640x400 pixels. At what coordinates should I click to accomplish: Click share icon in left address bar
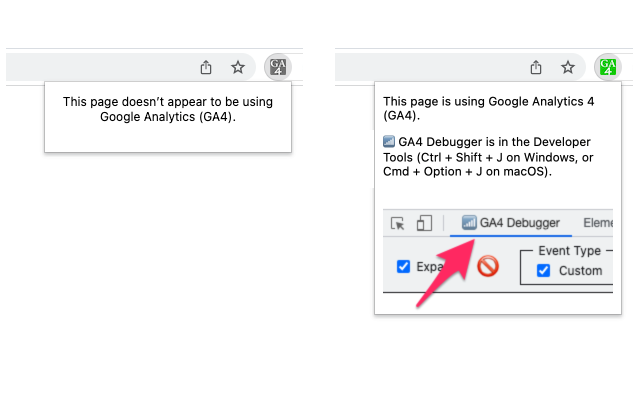(206, 67)
